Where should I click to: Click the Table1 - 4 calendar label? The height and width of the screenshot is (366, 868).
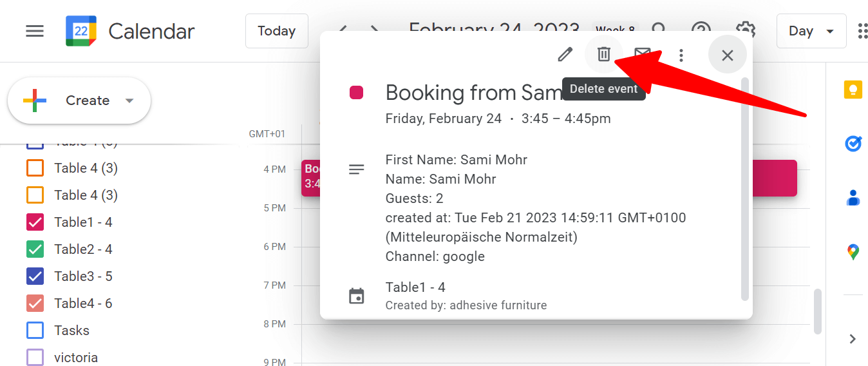83,222
